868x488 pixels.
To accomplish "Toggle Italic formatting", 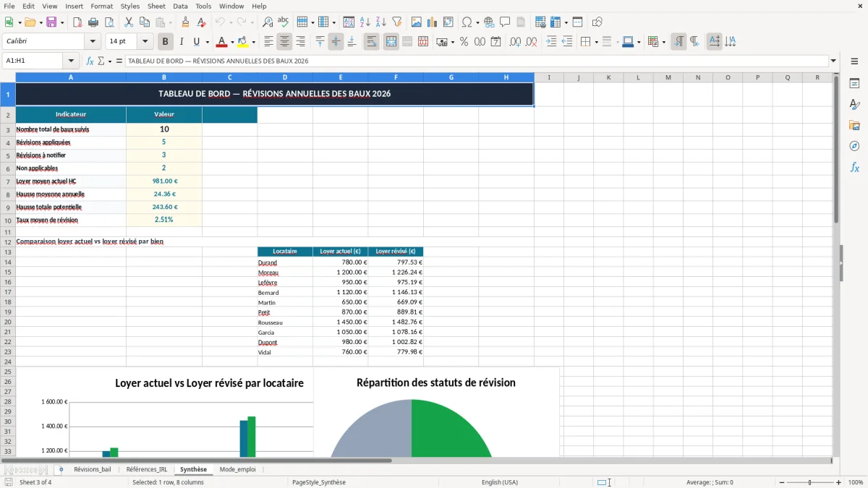I will point(181,42).
